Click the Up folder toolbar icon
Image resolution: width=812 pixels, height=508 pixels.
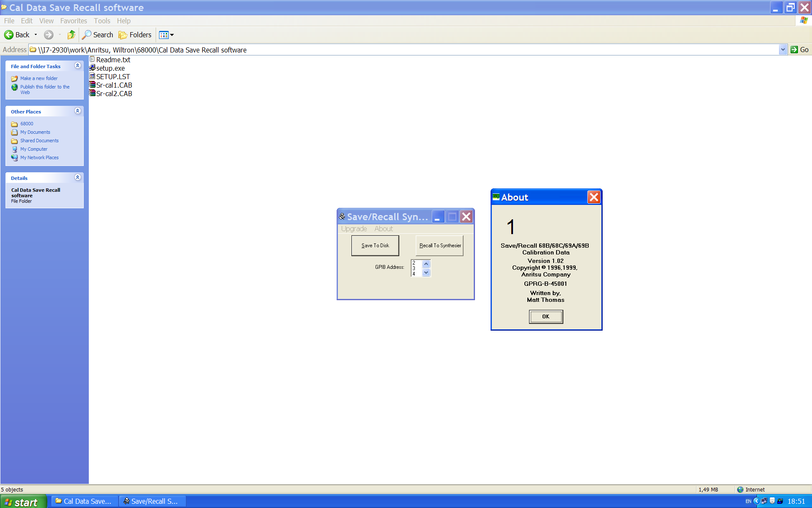tap(71, 35)
